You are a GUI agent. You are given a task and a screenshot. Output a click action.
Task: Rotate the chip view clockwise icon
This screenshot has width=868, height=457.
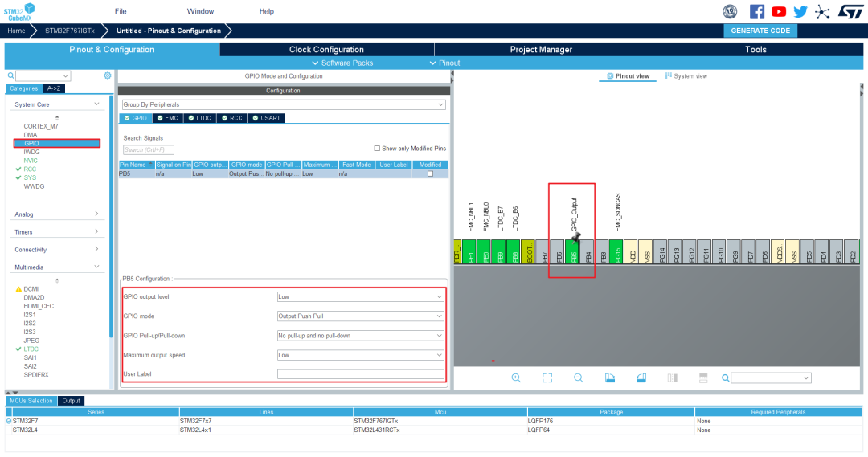click(x=610, y=377)
